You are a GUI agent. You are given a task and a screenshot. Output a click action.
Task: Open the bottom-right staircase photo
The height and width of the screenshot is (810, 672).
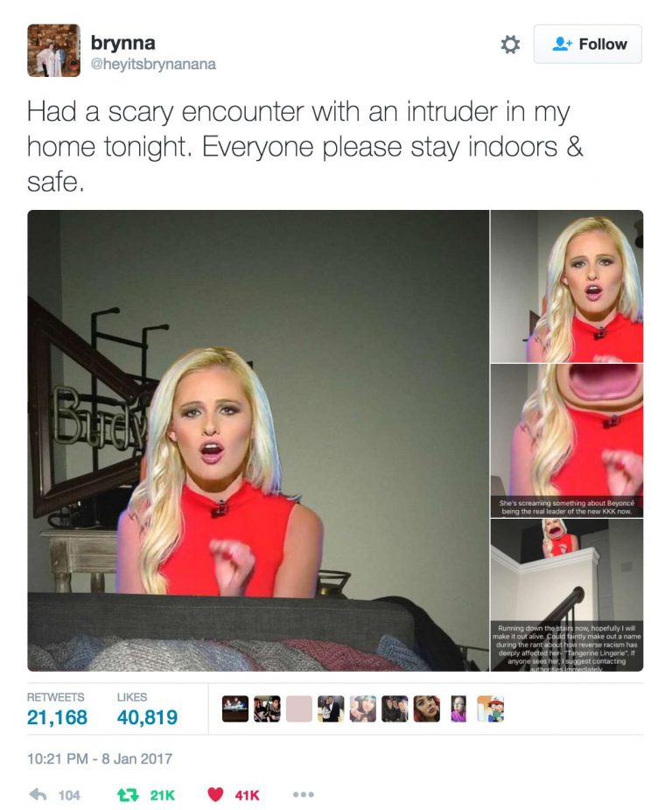pyautogui.click(x=567, y=595)
